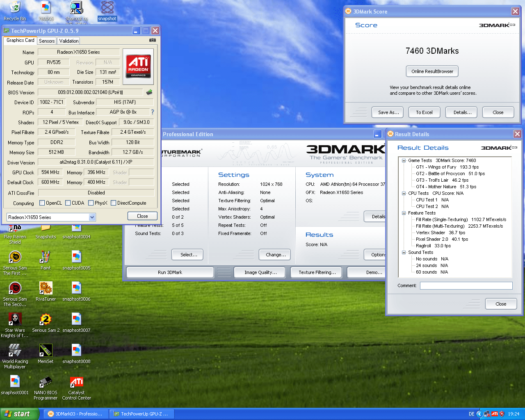The image size is (525, 420).
Task: Click the BIOS save chip icon in GPU-Z
Action: coord(149,92)
